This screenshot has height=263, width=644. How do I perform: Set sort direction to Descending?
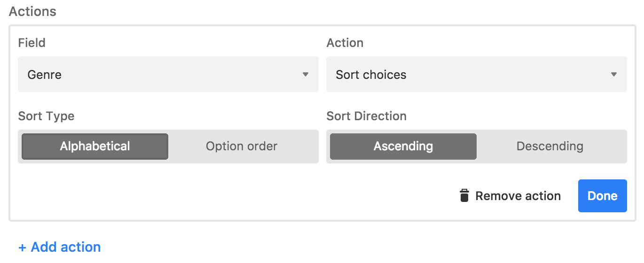point(550,147)
